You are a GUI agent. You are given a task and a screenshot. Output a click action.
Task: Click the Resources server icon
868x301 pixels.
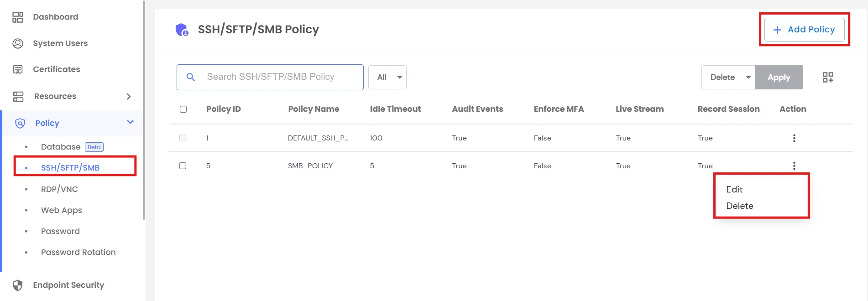point(18,96)
